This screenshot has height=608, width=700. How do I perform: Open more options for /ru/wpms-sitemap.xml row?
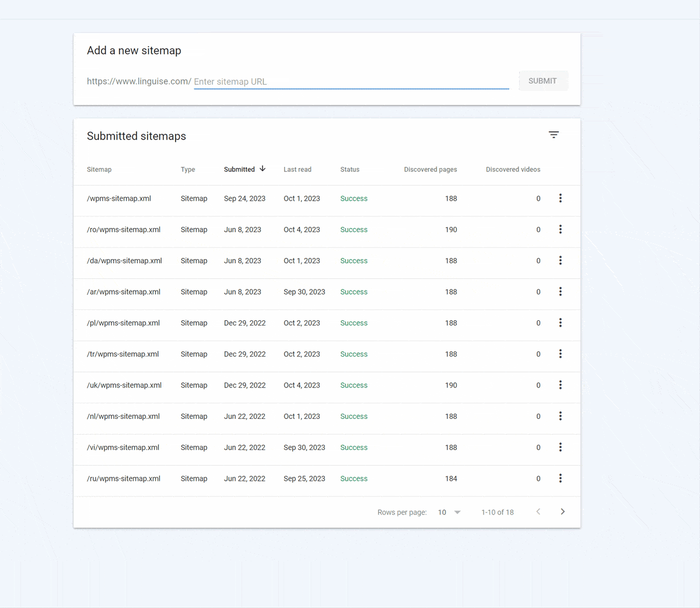(561, 478)
